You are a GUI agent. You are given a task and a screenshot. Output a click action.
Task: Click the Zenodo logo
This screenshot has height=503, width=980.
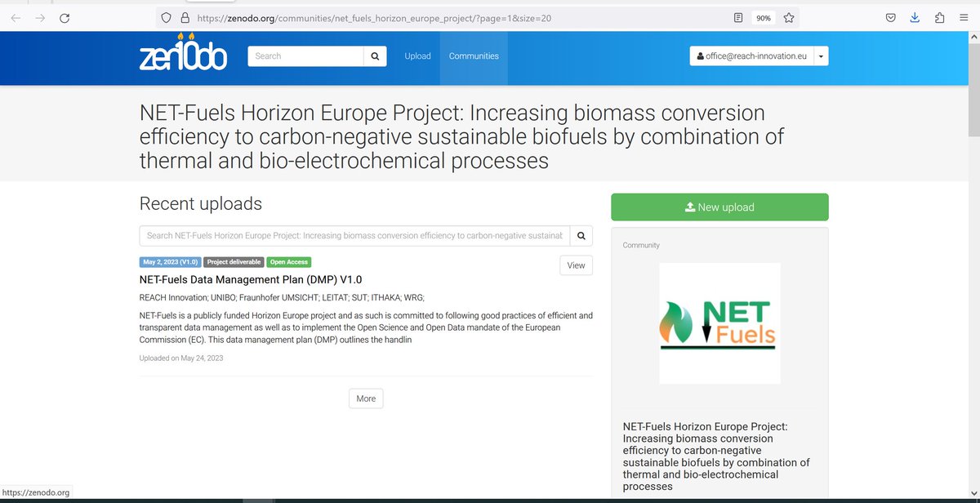pos(183,54)
